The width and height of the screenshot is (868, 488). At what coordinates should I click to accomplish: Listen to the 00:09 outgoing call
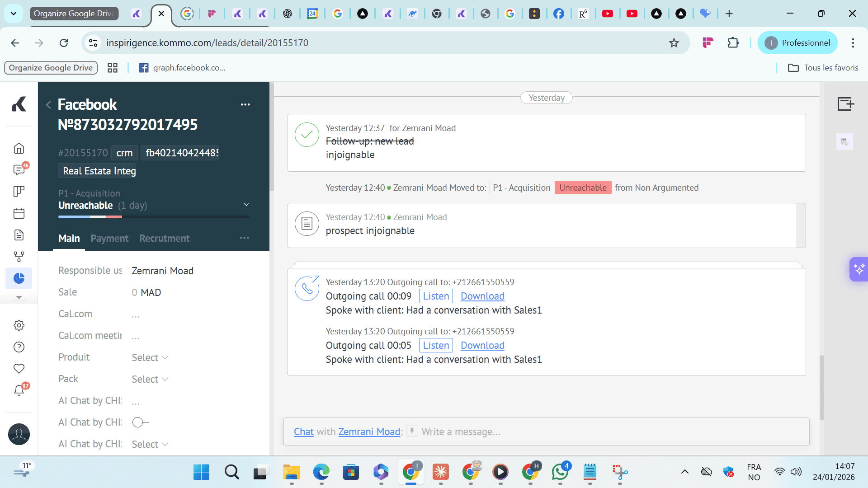click(436, 296)
